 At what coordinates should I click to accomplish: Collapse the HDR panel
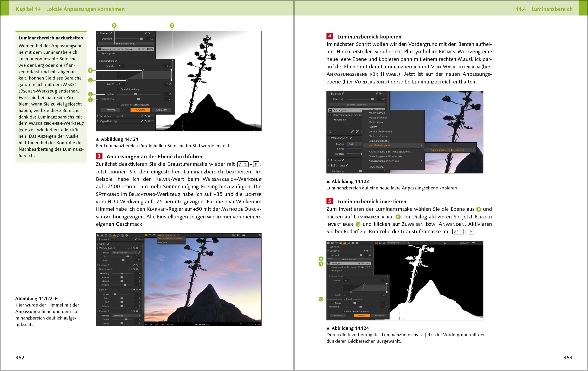[x=97, y=290]
